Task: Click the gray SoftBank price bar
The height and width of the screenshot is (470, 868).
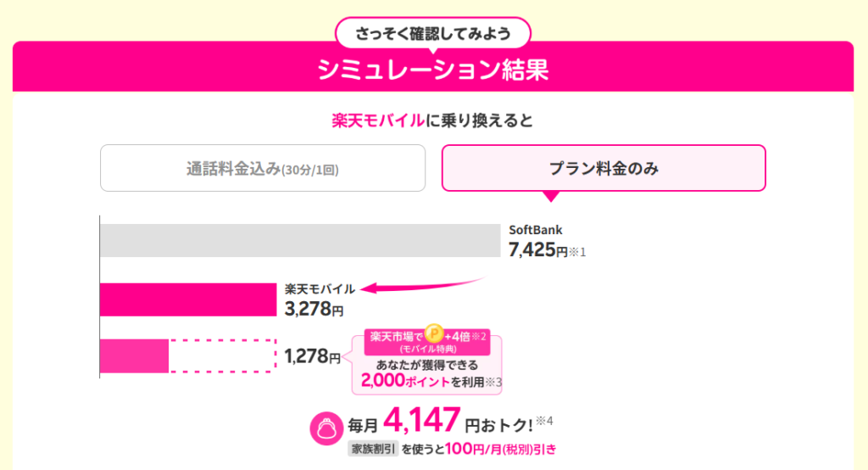Action: pos(300,241)
